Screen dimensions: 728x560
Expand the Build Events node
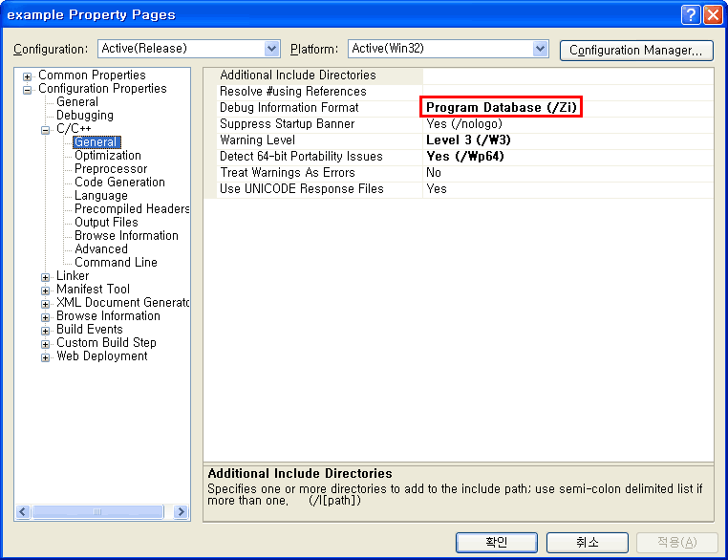tap(46, 331)
